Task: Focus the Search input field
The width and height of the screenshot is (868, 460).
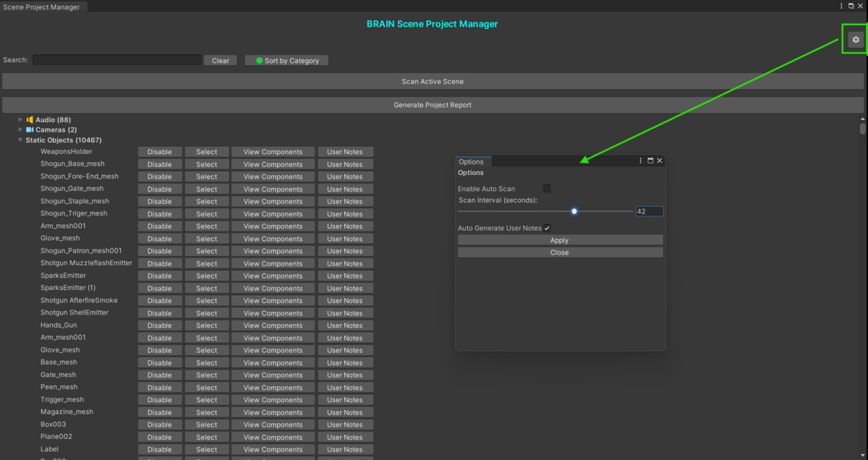Action: point(117,60)
